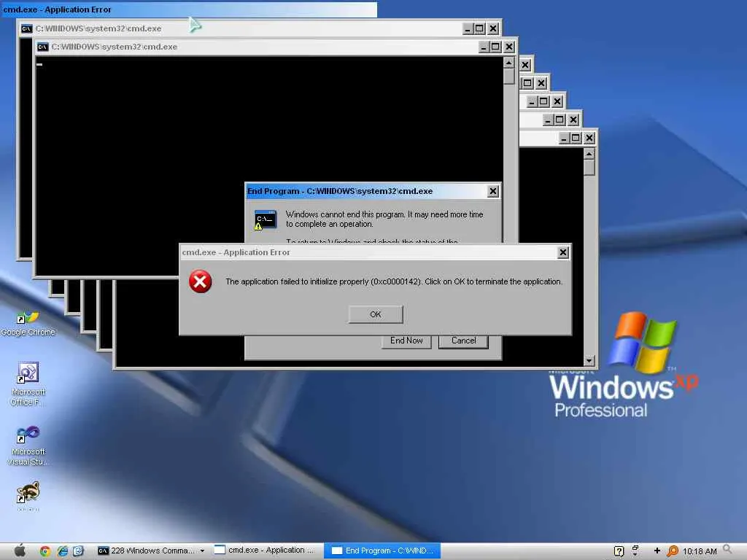Launch Internet Explorer from the quick launch
Image resolution: width=747 pixels, height=560 pixels.
63,551
